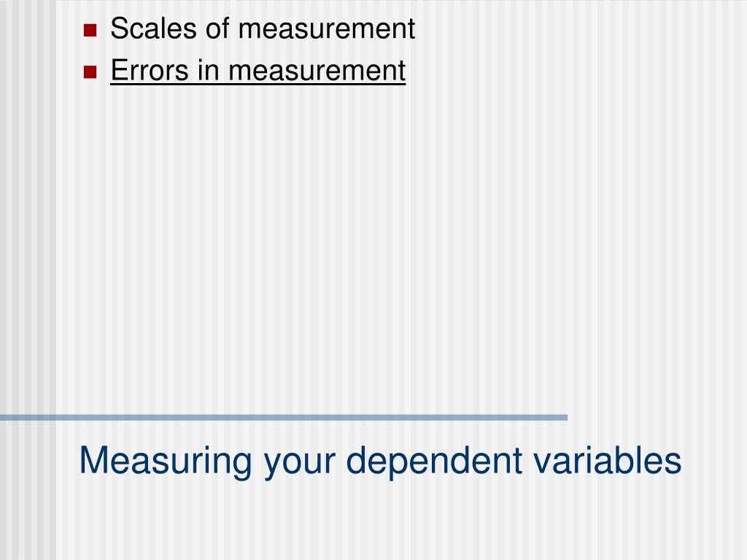Image resolution: width=747 pixels, height=560 pixels.
Task: Click measurement in the Scales bullet
Action: click(326, 29)
